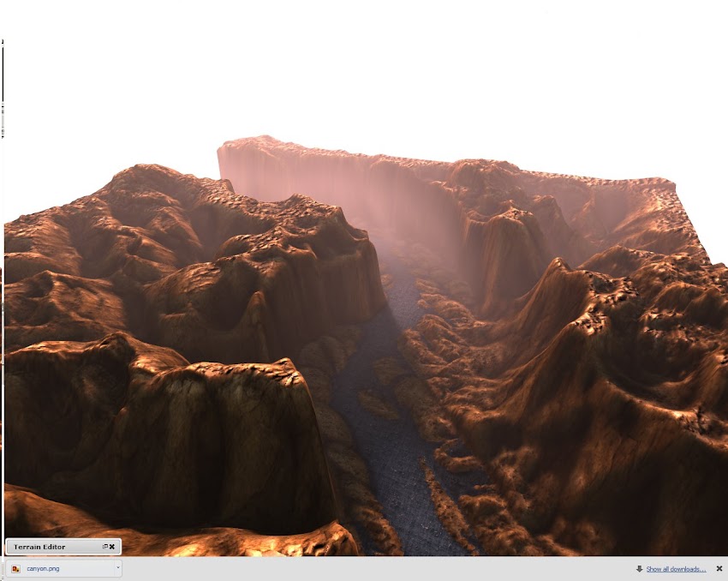Viewport: 728px width, 581px height.
Task: Click the pop-out icon on Terrain Editor header
Action: point(104,546)
